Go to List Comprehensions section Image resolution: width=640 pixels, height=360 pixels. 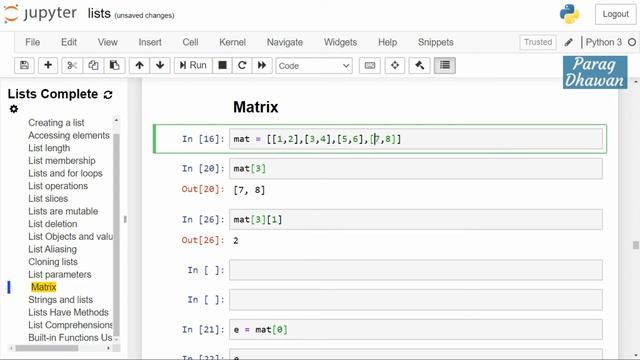pos(70,325)
